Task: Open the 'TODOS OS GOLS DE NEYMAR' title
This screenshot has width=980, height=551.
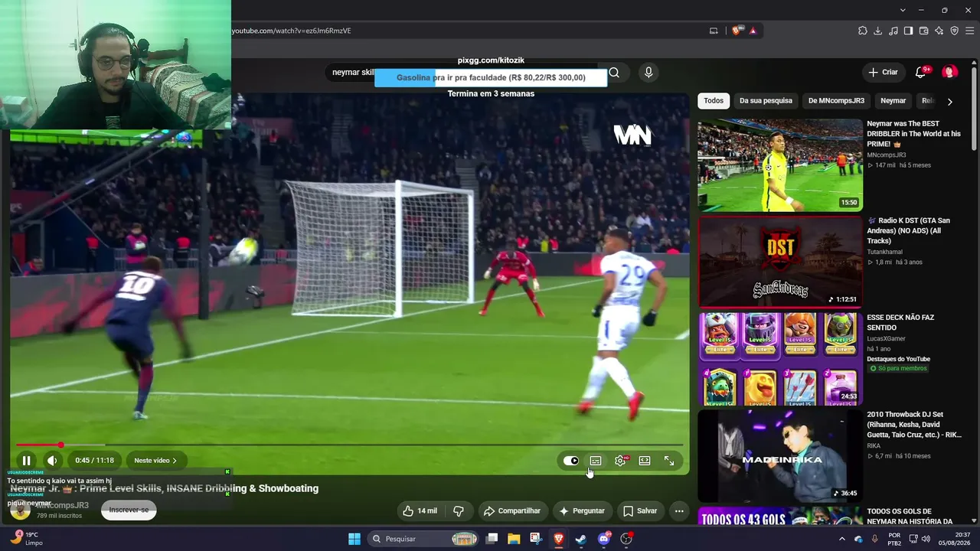Action: tap(911, 517)
